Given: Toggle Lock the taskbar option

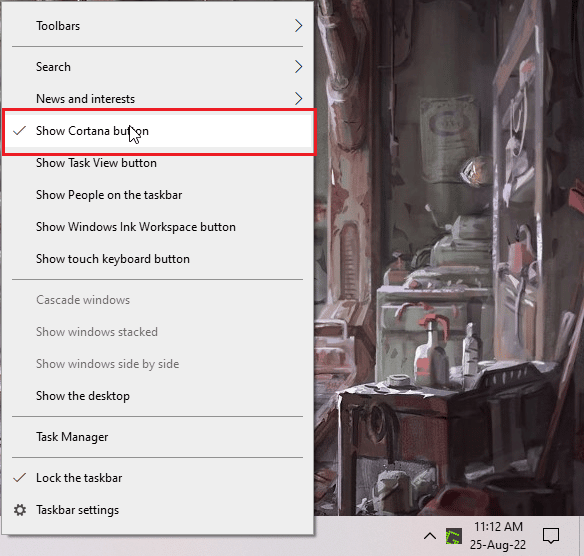Looking at the screenshot, I should click(x=157, y=478).
